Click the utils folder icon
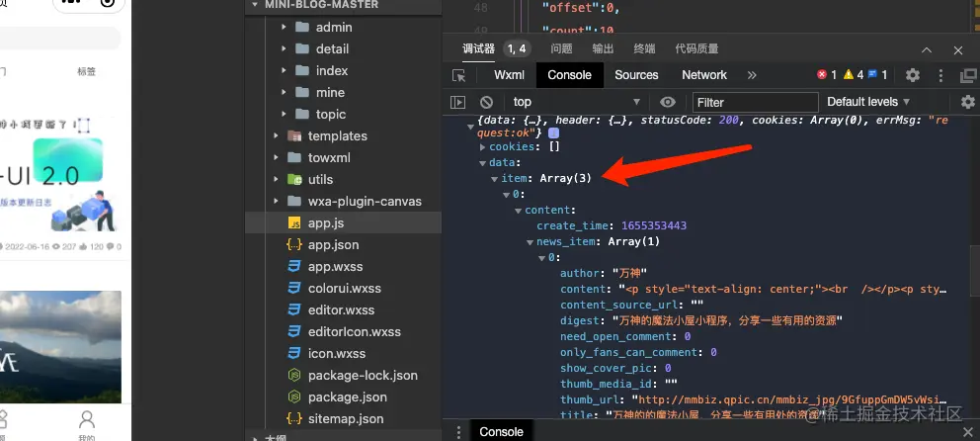Image resolution: width=980 pixels, height=441 pixels. 294,180
